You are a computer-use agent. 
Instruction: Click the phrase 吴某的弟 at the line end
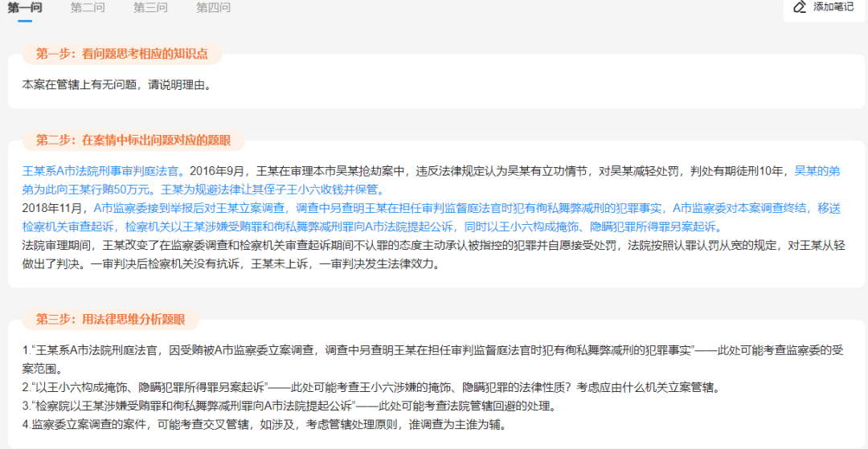point(818,171)
